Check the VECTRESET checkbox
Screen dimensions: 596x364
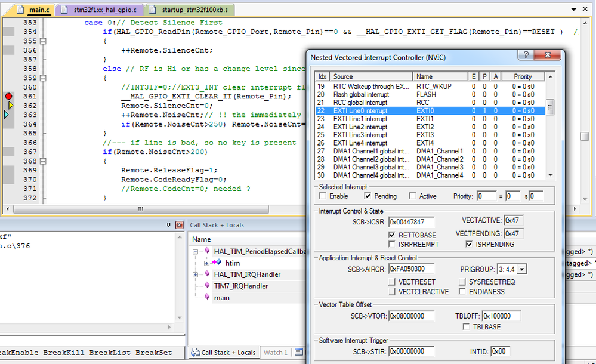(x=392, y=282)
